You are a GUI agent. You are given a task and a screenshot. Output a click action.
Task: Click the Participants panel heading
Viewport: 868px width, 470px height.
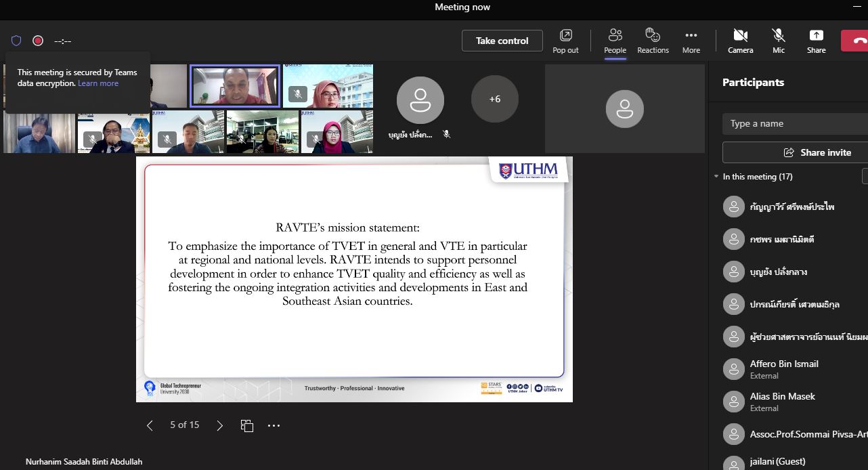click(753, 83)
